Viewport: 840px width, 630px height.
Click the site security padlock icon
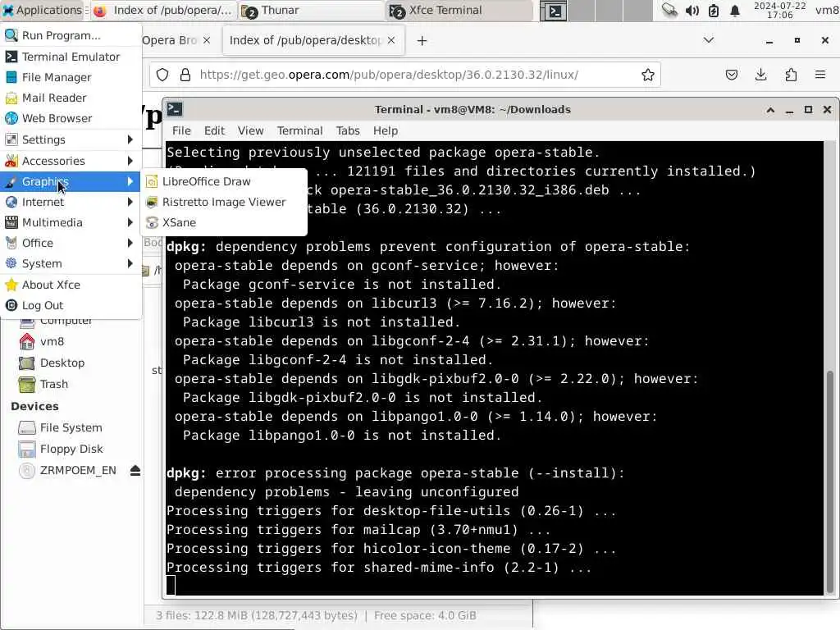(x=185, y=75)
